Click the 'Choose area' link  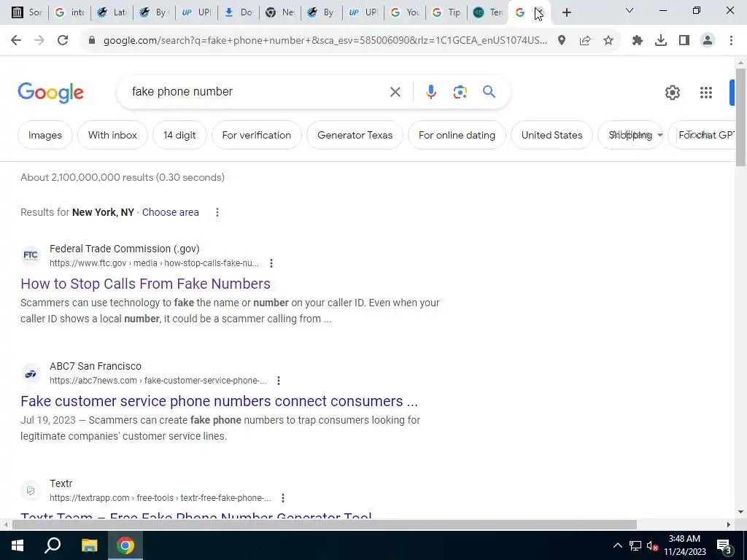171,212
